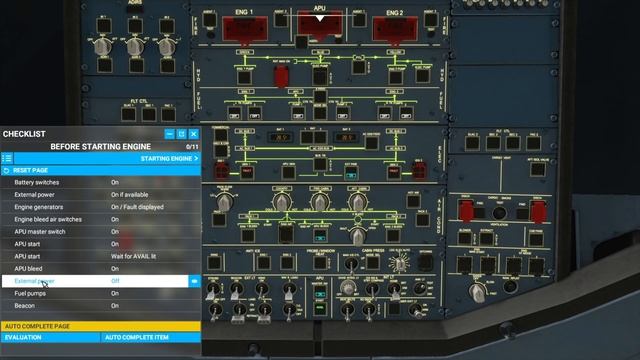Push the ENG 2 fire button
Image resolution: width=640 pixels, height=360 pixels.
(x=395, y=29)
